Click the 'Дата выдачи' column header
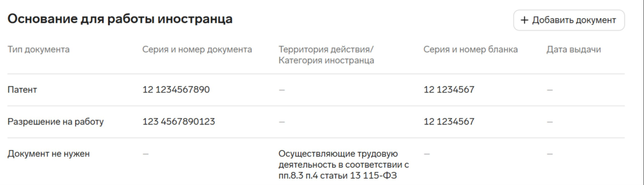This screenshot has width=644, height=185. click(573, 49)
